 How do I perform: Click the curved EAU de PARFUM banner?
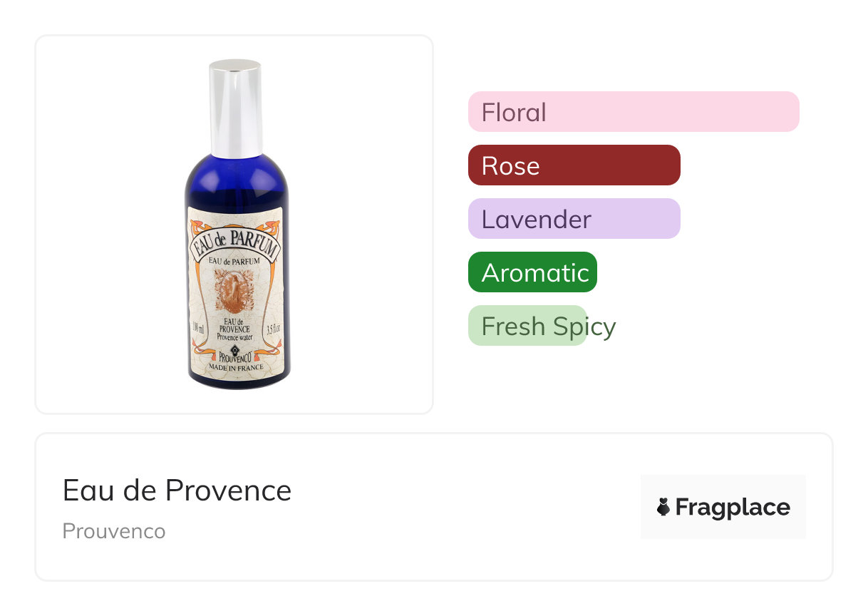[x=236, y=244]
